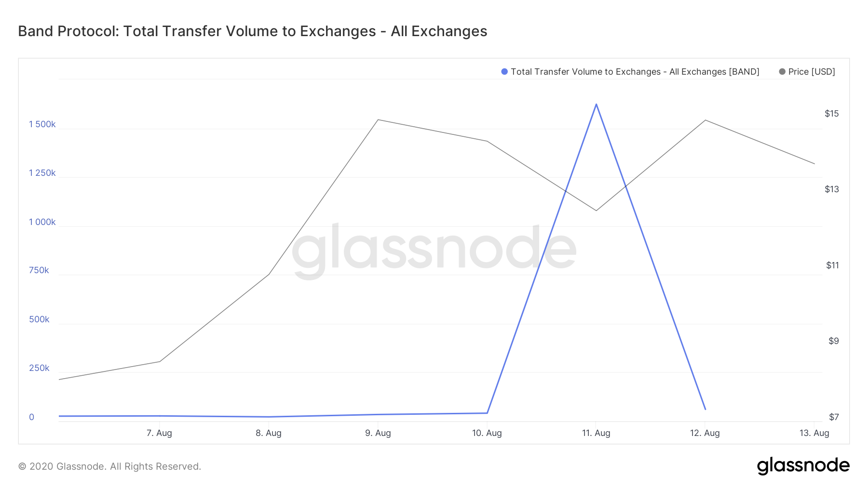868x488 pixels.
Task: Click the Glassnode logo at bottom right
Action: click(x=803, y=466)
